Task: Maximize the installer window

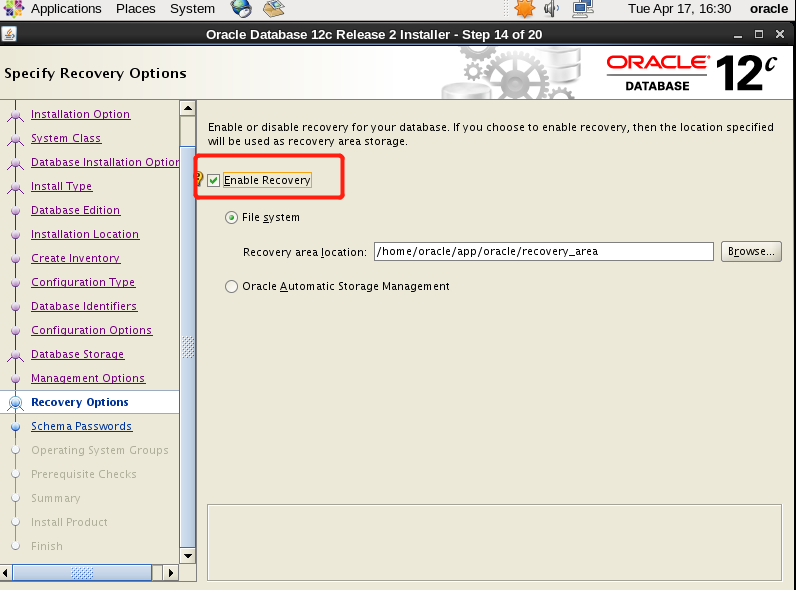Action: pyautogui.click(x=759, y=34)
